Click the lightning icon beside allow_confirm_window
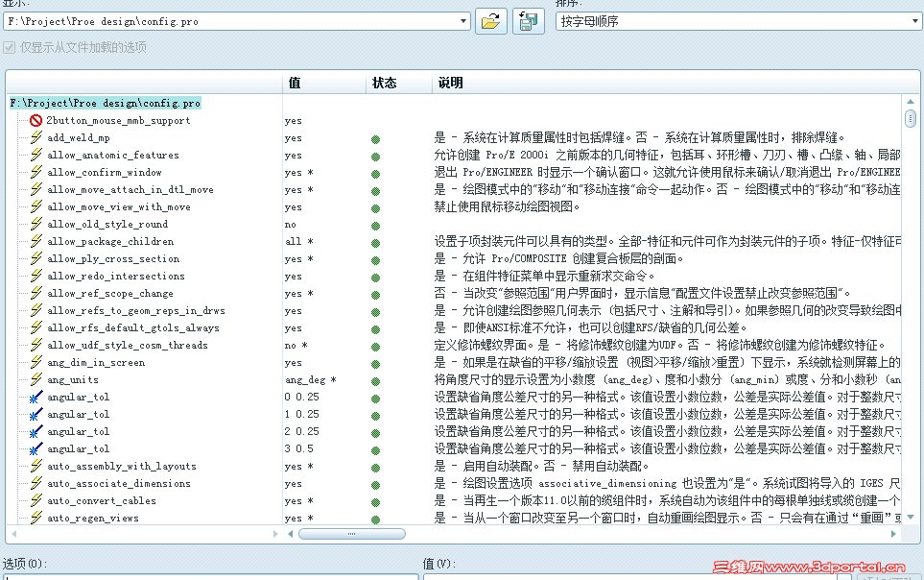The image size is (924, 580). coord(36,172)
